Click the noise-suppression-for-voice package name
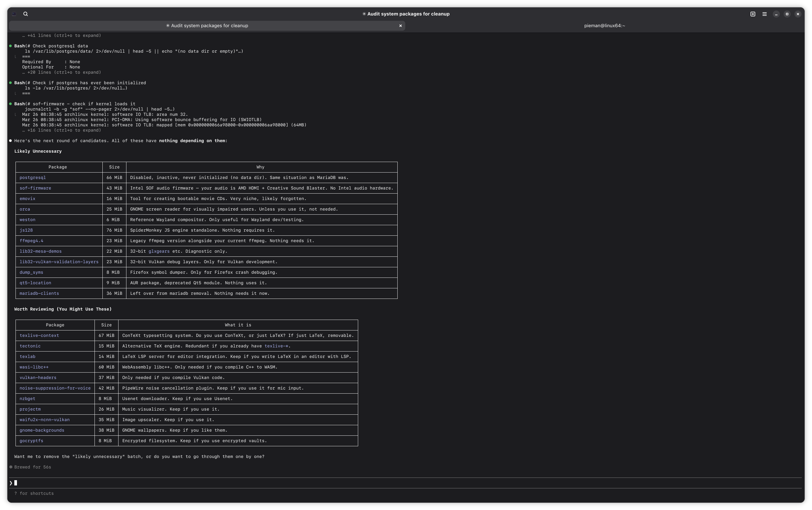This screenshot has width=812, height=510. pyautogui.click(x=55, y=388)
